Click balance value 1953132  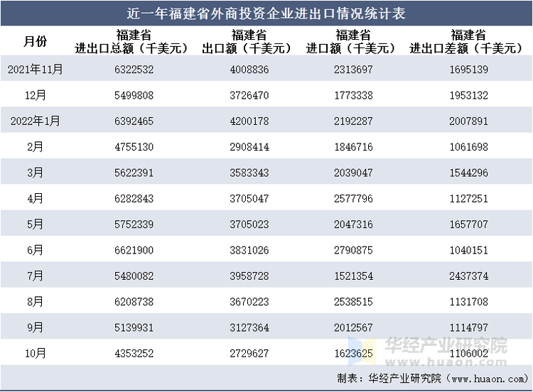(x=469, y=95)
